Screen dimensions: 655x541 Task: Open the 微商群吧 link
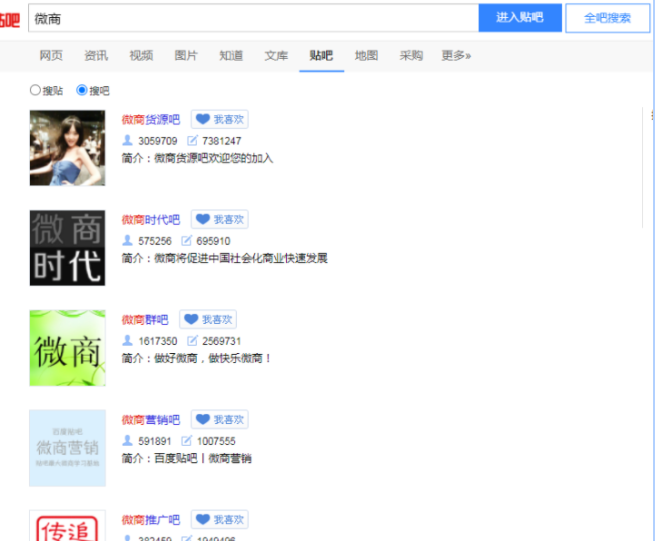[x=145, y=320]
